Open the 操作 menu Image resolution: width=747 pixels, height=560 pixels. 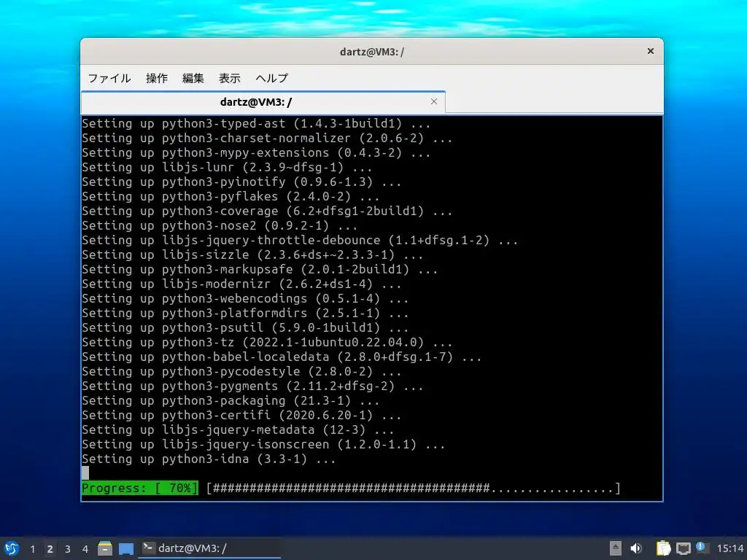click(157, 78)
